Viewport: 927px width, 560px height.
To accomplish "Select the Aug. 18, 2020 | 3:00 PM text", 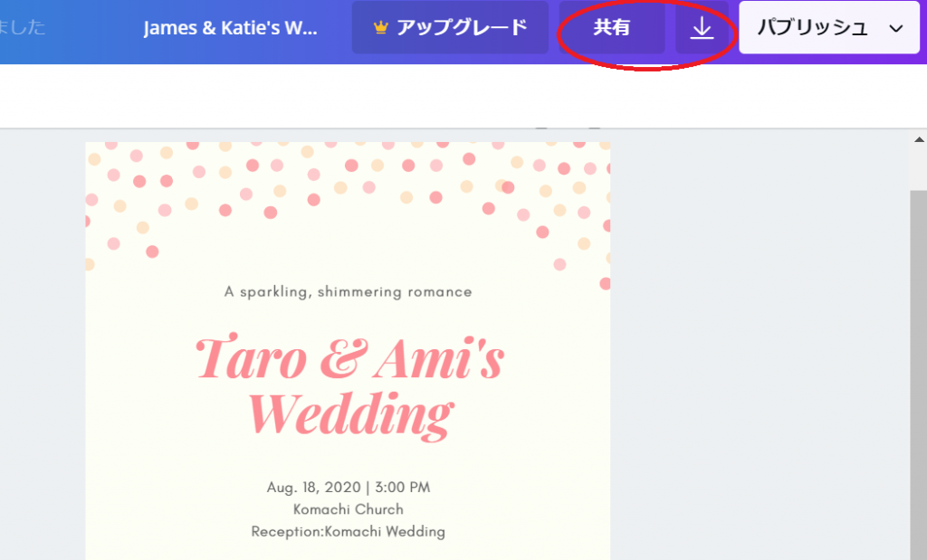I will click(349, 488).
